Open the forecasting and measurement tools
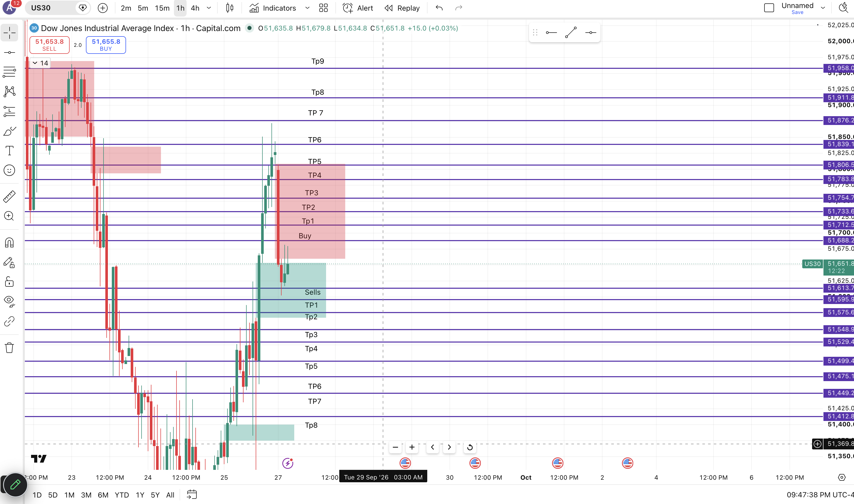 [x=10, y=112]
